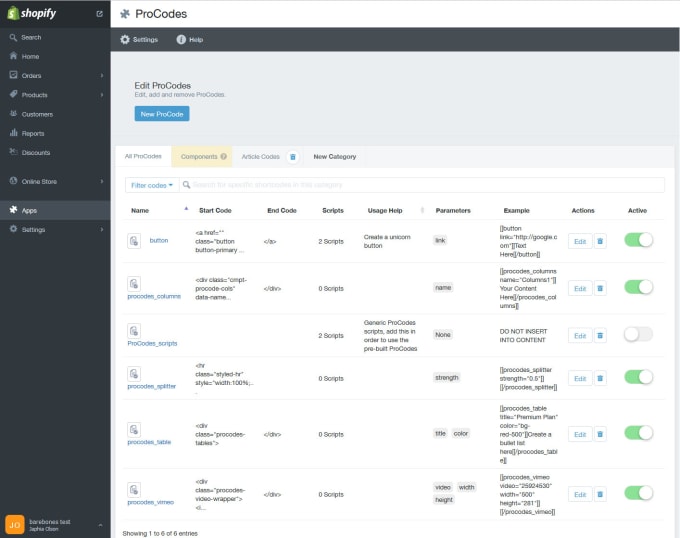Toggle Active switch for procodes_splitter
The height and width of the screenshot is (538, 680).
(638, 377)
